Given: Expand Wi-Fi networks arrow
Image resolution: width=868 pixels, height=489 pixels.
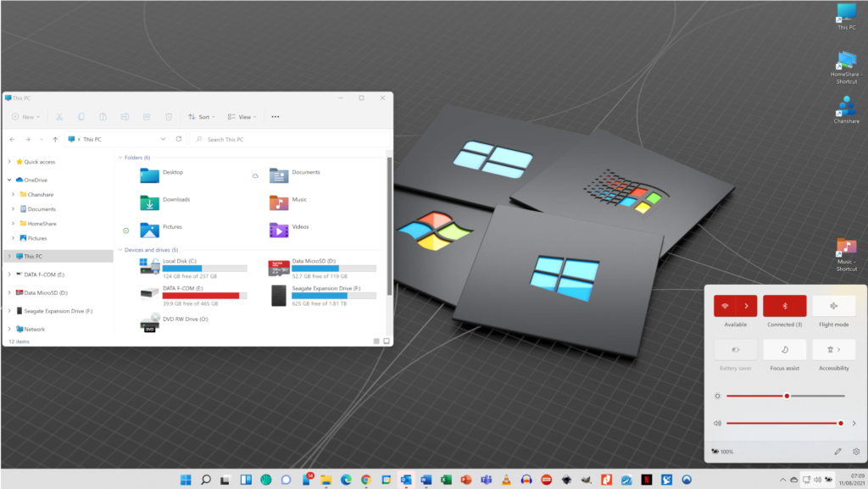Looking at the screenshot, I should pos(746,306).
